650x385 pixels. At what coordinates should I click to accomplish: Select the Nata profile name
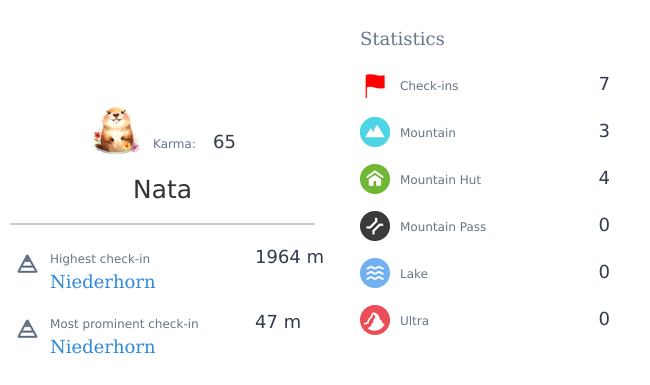pos(162,190)
